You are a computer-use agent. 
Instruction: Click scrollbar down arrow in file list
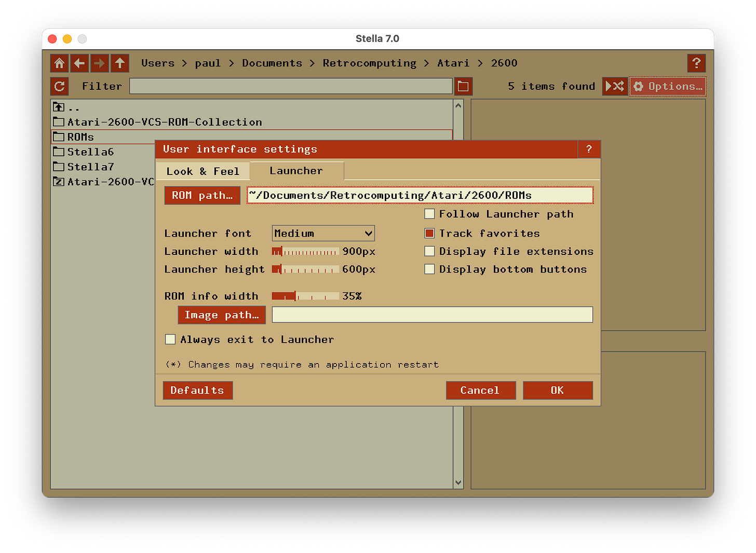click(x=458, y=482)
